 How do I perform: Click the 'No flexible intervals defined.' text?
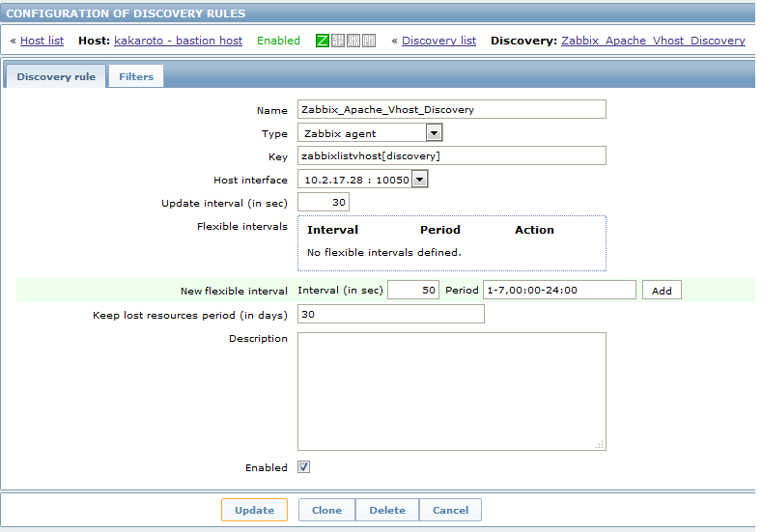384,253
